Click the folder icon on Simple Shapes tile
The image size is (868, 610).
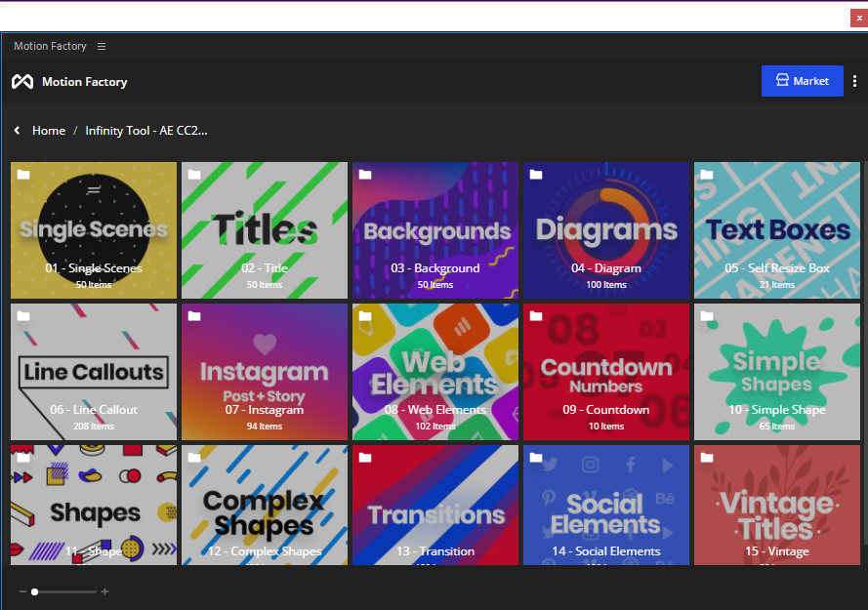[707, 316]
